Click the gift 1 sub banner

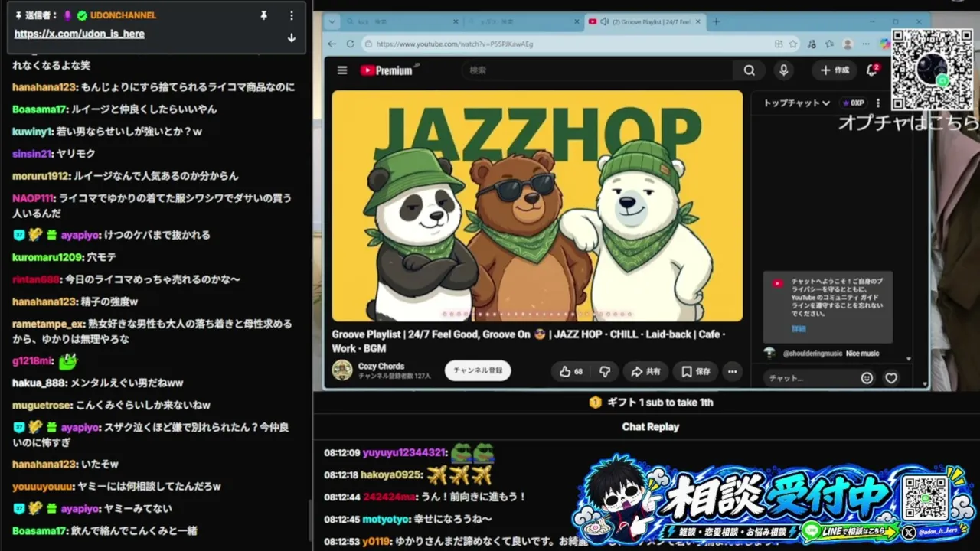[651, 403]
